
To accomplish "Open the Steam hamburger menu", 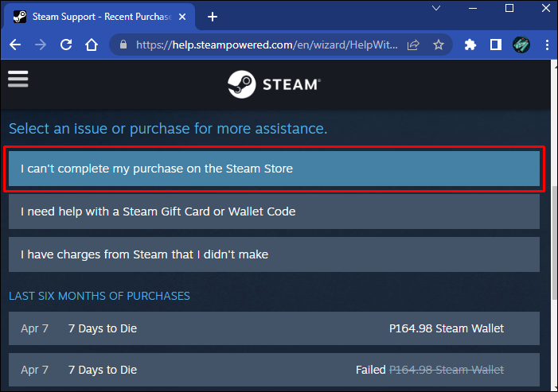I will [18, 79].
